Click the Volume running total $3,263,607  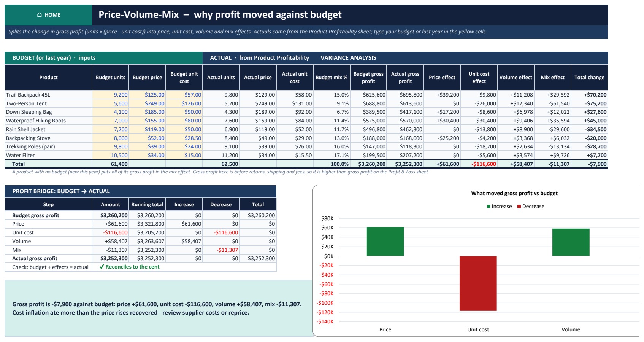point(147,241)
